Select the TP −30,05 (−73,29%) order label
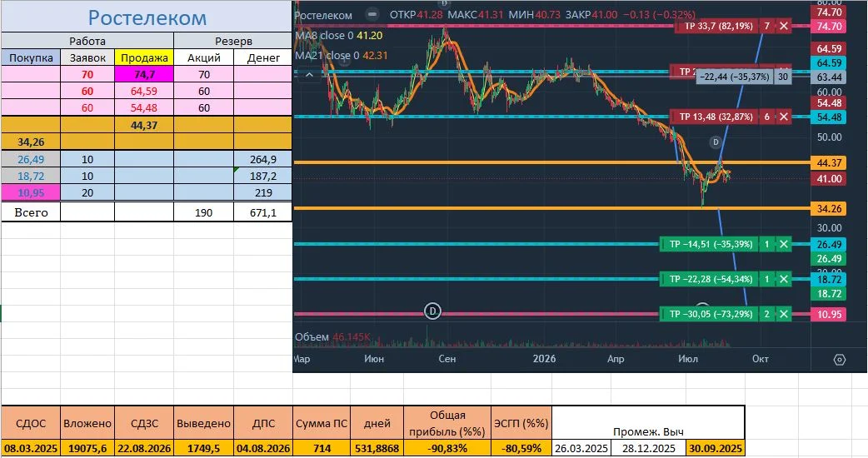868x458 pixels. pyautogui.click(x=711, y=314)
